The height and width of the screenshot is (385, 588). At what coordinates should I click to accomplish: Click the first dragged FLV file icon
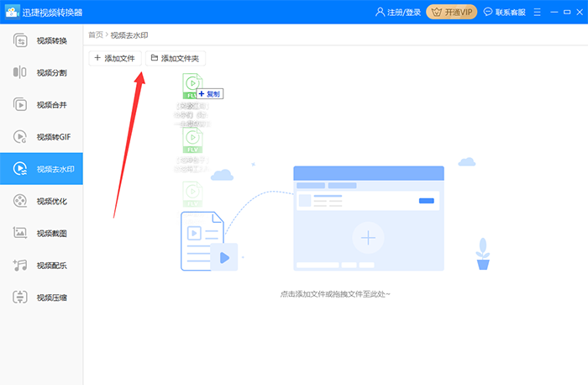[192, 86]
